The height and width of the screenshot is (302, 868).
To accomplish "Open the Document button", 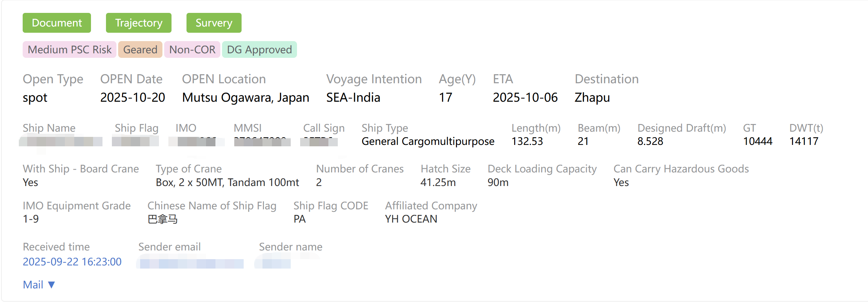I will (57, 23).
